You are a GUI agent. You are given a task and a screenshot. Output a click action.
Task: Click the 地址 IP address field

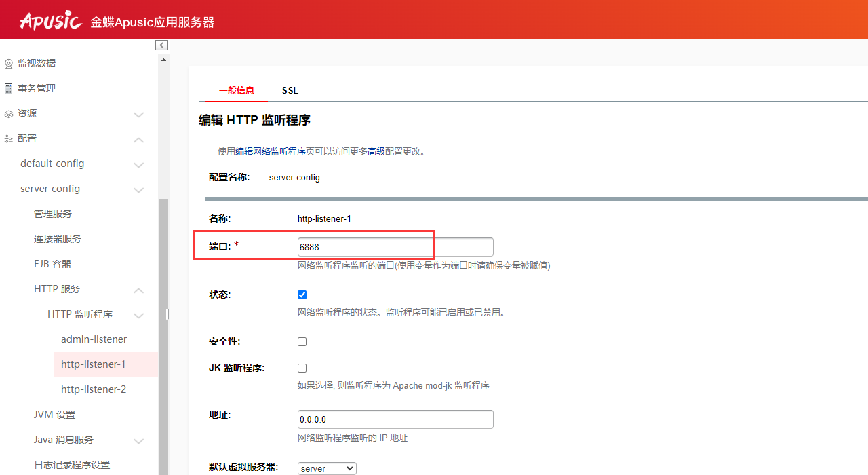pos(395,419)
